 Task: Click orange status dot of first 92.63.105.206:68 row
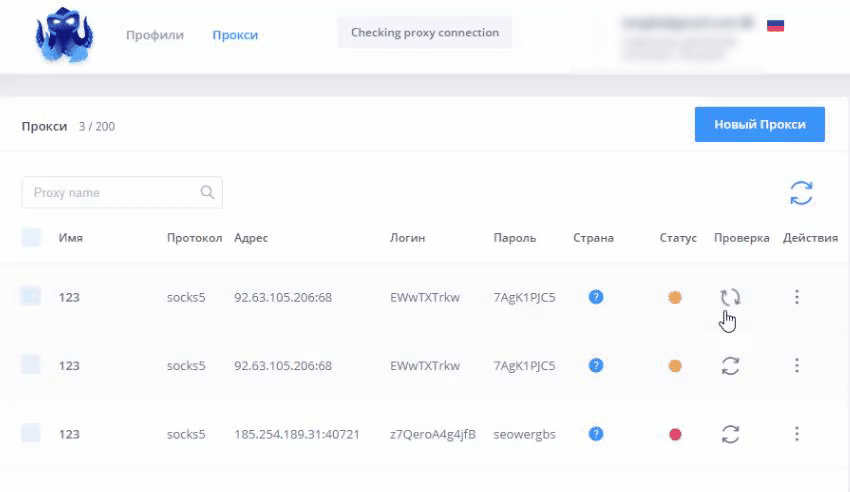click(x=675, y=297)
